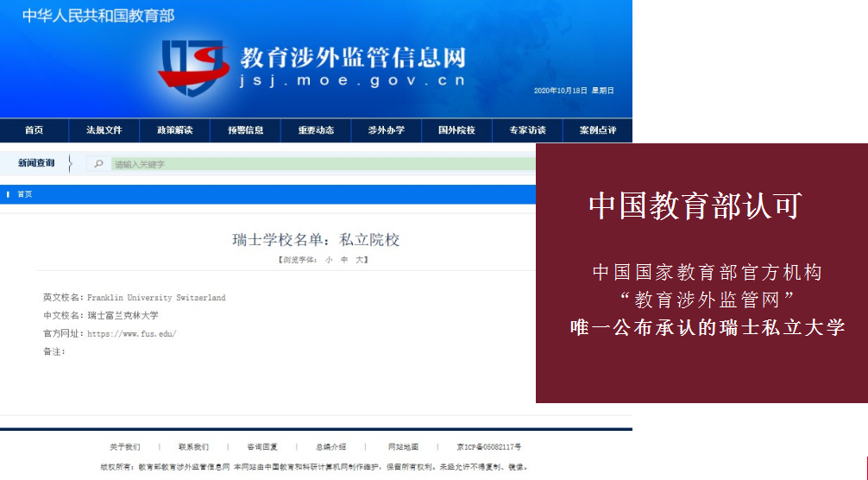868x480 pixels.
Task: Click the date 2020年10月18日 text
Action: pos(560,91)
